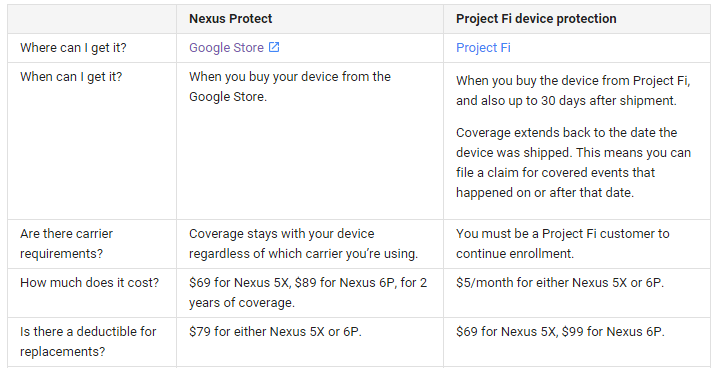Click the 'Where can I get it?' row label

pos(73,48)
